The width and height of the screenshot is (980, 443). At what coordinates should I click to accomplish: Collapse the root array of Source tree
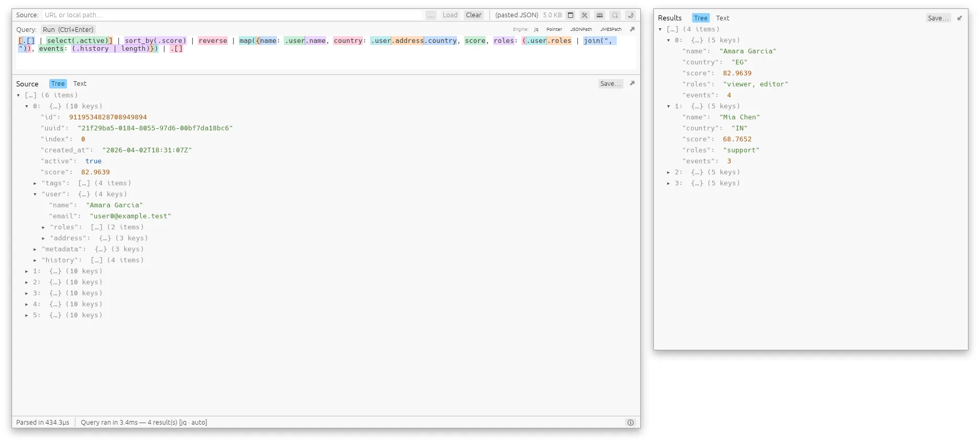18,95
